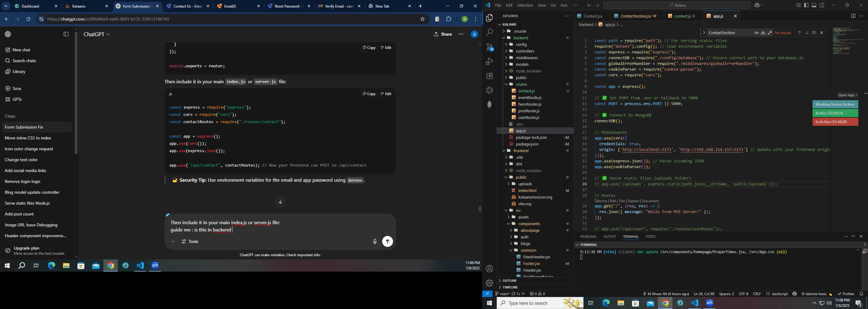Open VS Code Accounts icon
868x309 pixels.
(489, 269)
